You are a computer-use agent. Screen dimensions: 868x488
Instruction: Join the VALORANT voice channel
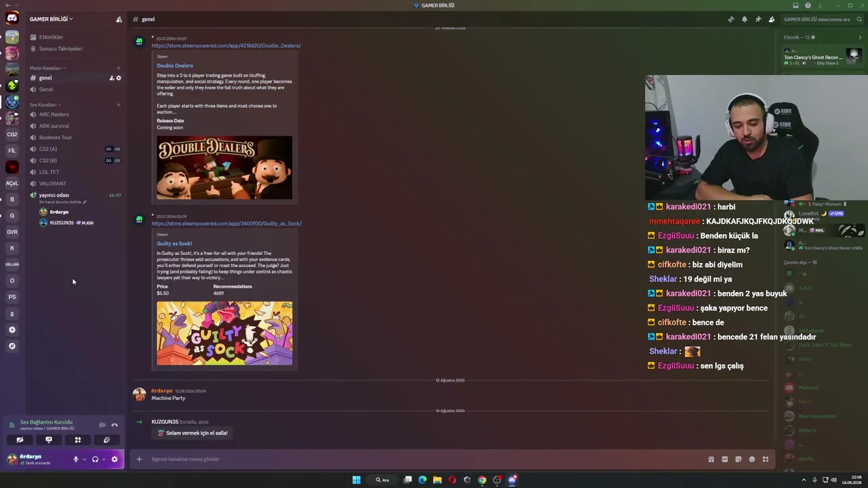[75, 184]
